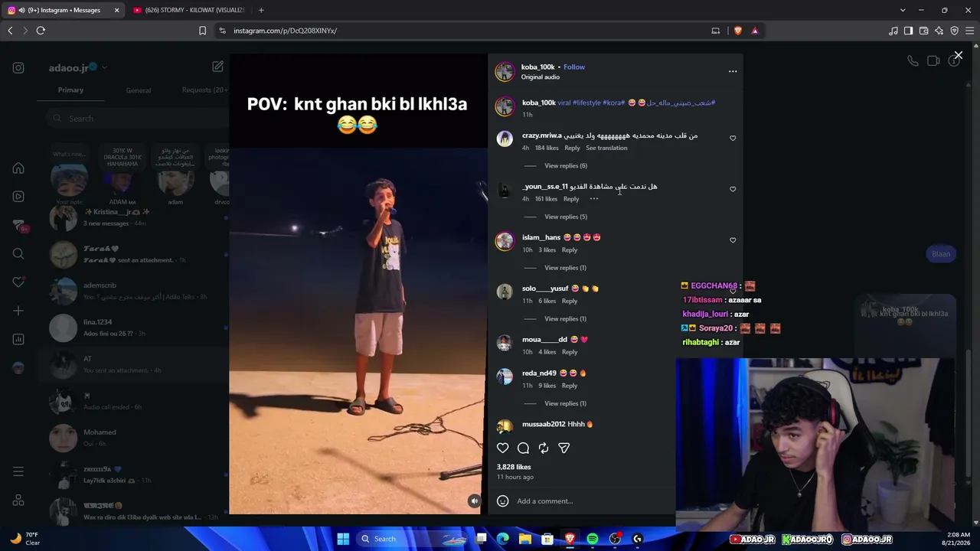Switch to the Primary inbox tab
The image size is (980, 551).
pos(70,90)
